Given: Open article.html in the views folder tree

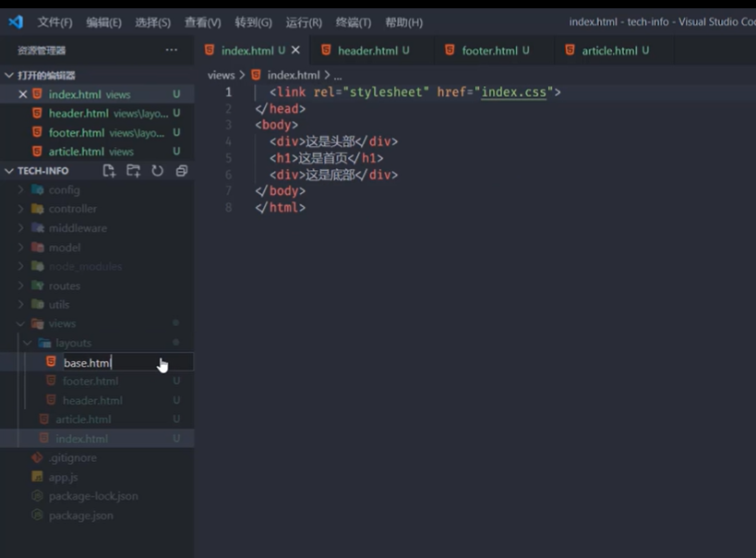Looking at the screenshot, I should point(97,419).
